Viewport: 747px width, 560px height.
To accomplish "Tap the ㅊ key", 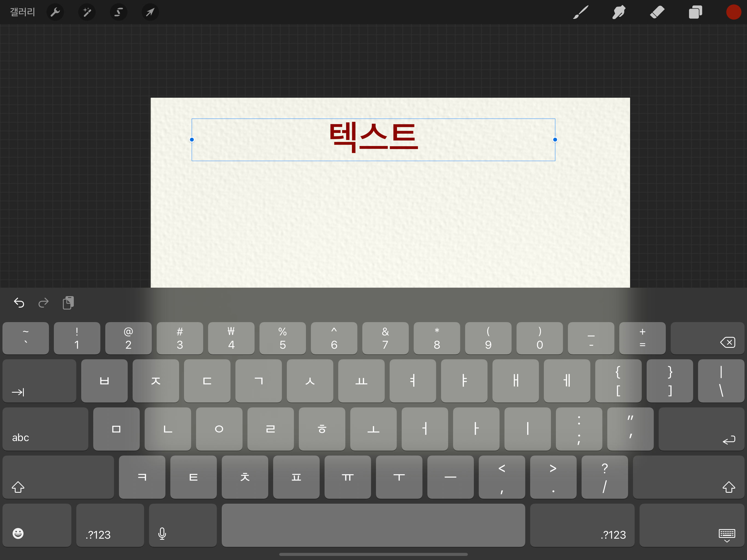I will [x=245, y=477].
